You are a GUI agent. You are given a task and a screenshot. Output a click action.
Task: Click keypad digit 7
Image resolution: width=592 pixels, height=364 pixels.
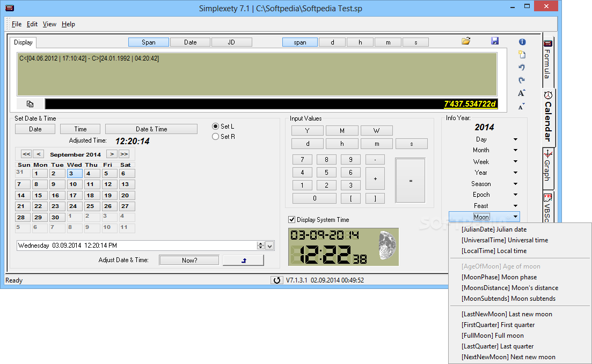[302, 160]
